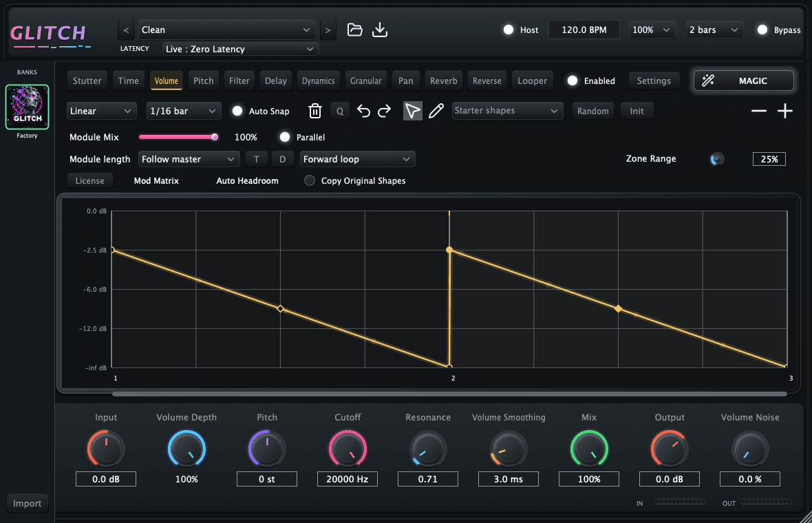Delete shape with the trash icon
The height and width of the screenshot is (523, 812).
click(315, 111)
